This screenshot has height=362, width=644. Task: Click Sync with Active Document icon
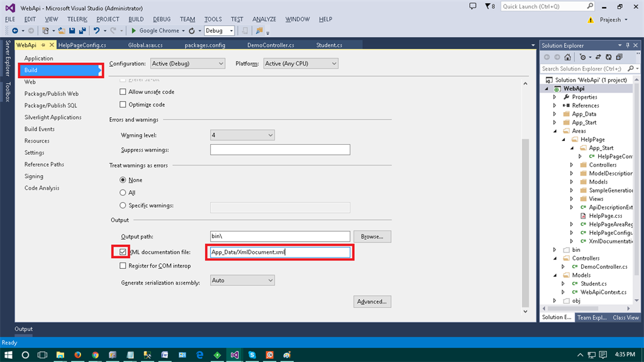tap(598, 57)
